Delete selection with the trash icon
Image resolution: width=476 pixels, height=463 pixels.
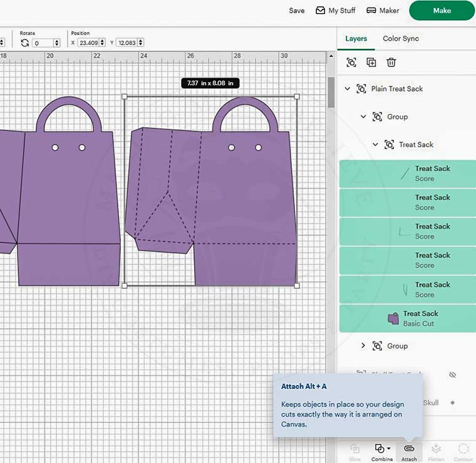point(391,62)
